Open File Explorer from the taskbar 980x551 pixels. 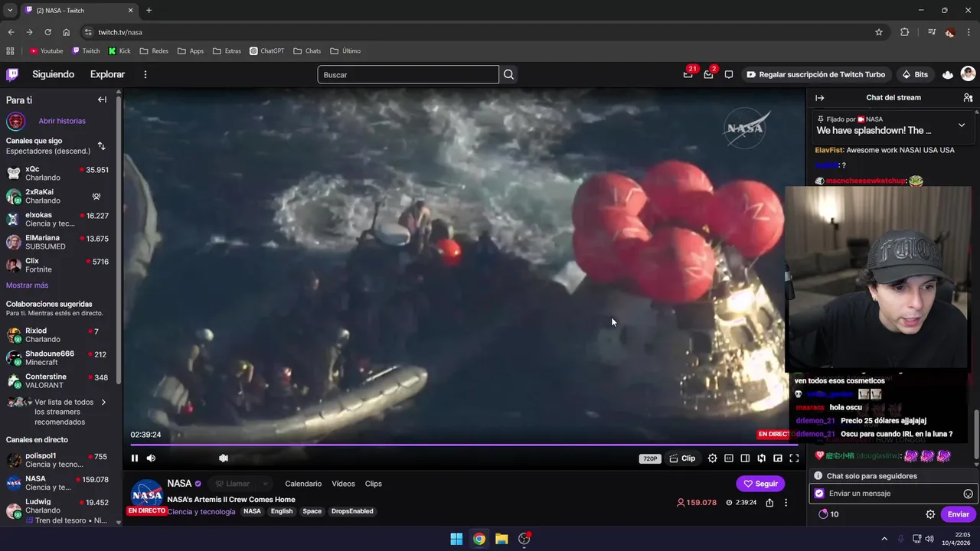501,539
